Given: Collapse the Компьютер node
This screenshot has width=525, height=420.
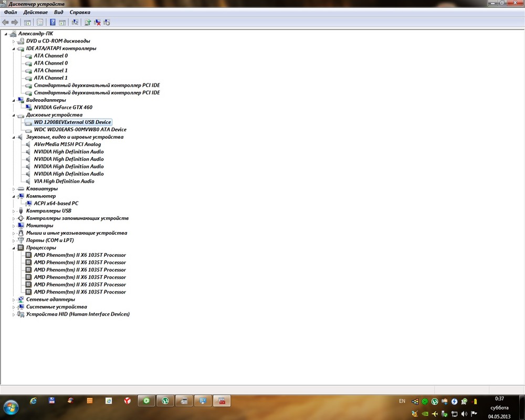Looking at the screenshot, I should tap(14, 196).
